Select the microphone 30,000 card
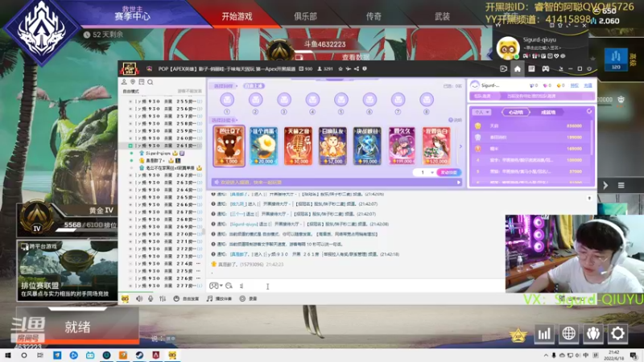This screenshot has height=362, width=644. (298, 146)
